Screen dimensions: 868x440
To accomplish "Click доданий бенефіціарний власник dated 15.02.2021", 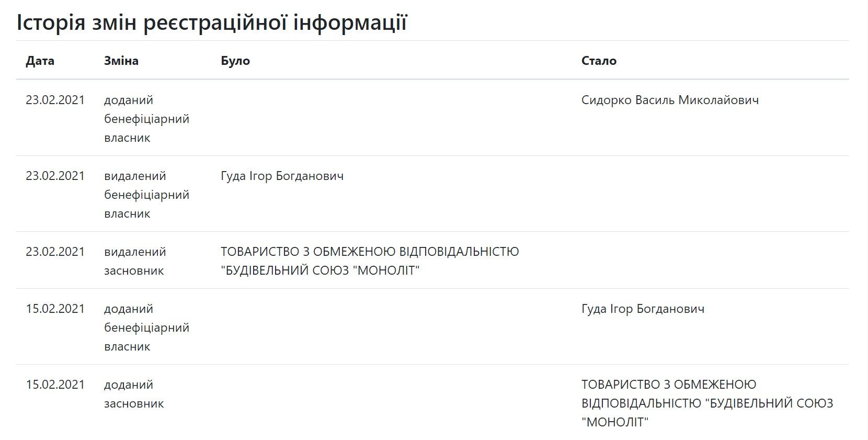I will click(146, 328).
